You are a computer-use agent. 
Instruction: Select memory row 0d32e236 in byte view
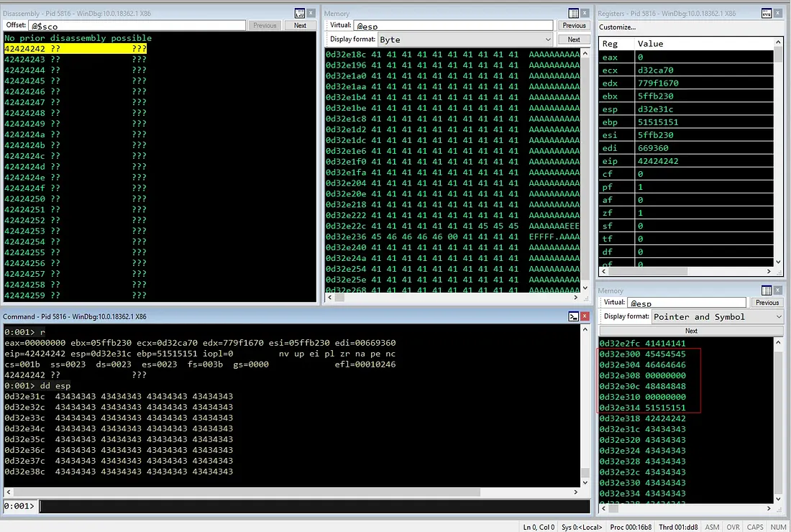click(452, 237)
